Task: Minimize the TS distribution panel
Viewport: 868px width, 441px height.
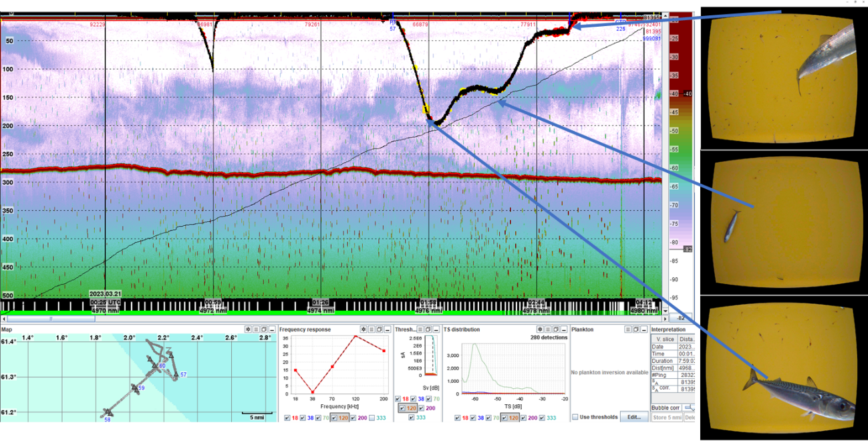Action: tap(563, 329)
